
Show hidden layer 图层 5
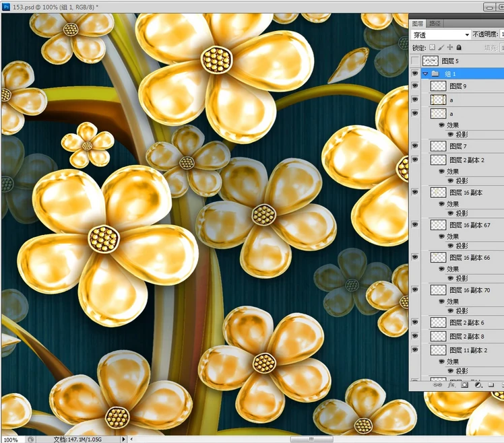(x=415, y=61)
